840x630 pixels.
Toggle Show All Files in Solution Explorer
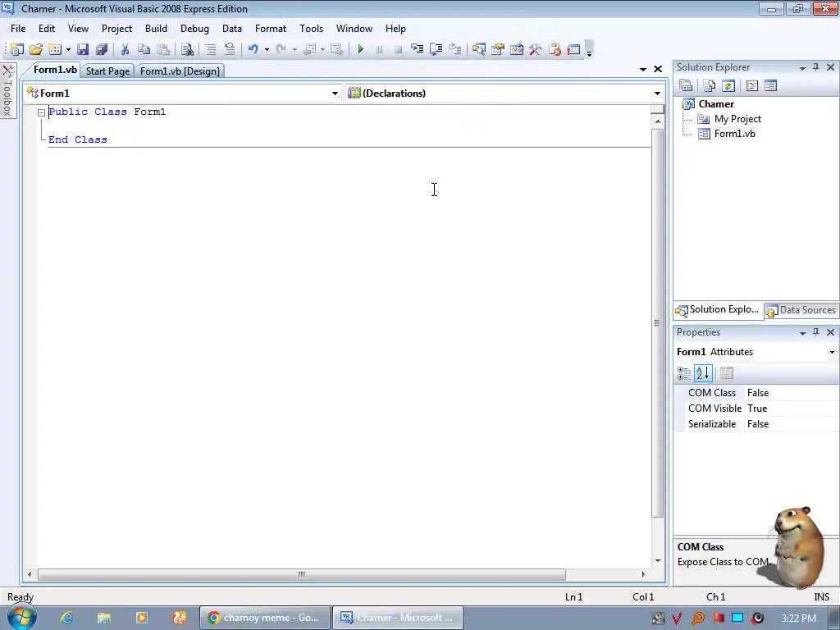[x=710, y=85]
